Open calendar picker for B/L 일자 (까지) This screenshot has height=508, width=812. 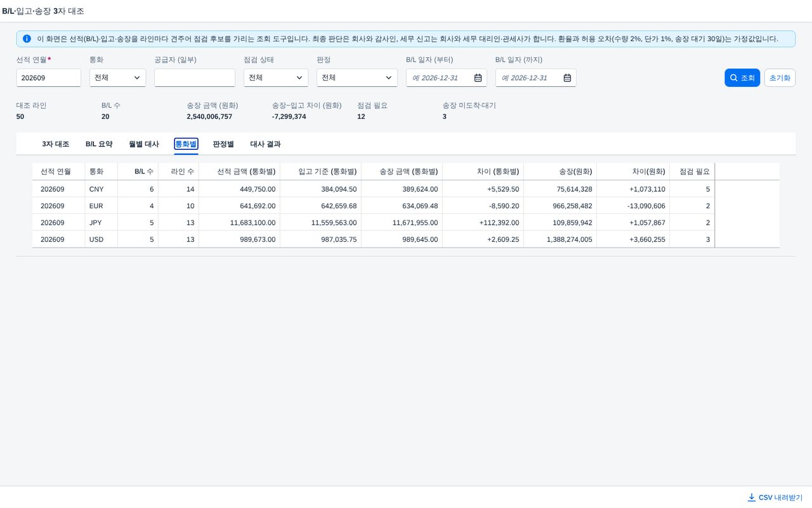coord(567,78)
